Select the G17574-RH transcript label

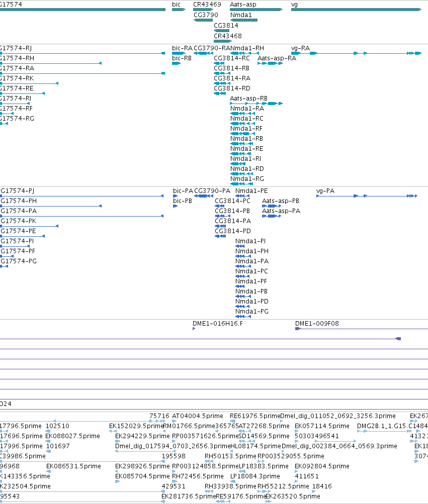[17, 58]
